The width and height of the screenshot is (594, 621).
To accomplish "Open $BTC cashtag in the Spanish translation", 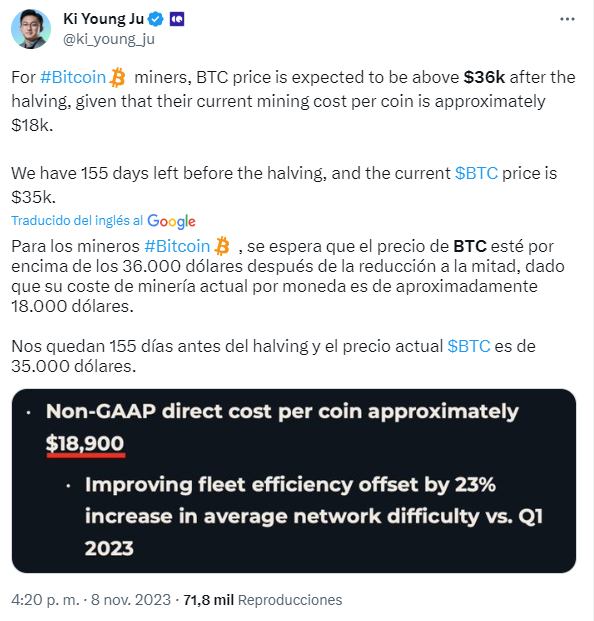I will [469, 346].
